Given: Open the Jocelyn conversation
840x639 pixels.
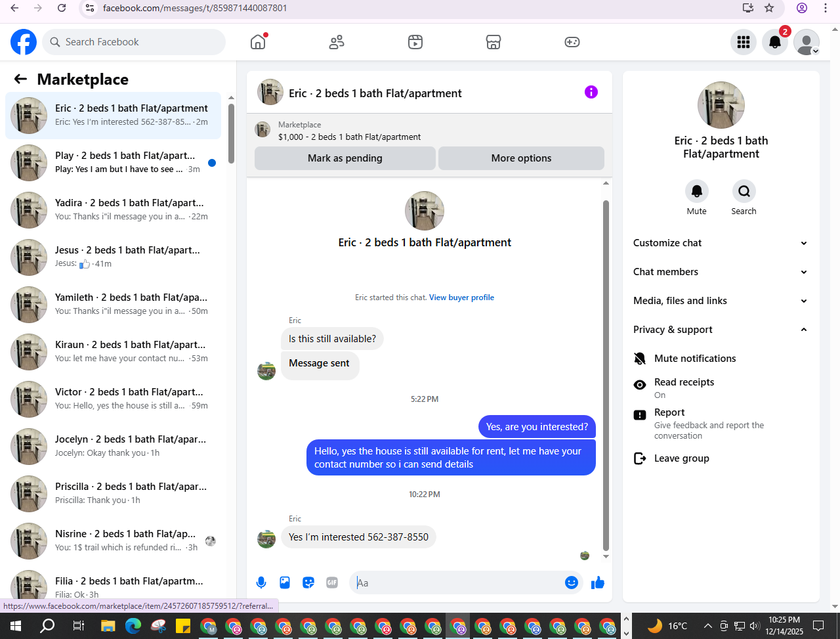Looking at the screenshot, I should tap(114, 447).
